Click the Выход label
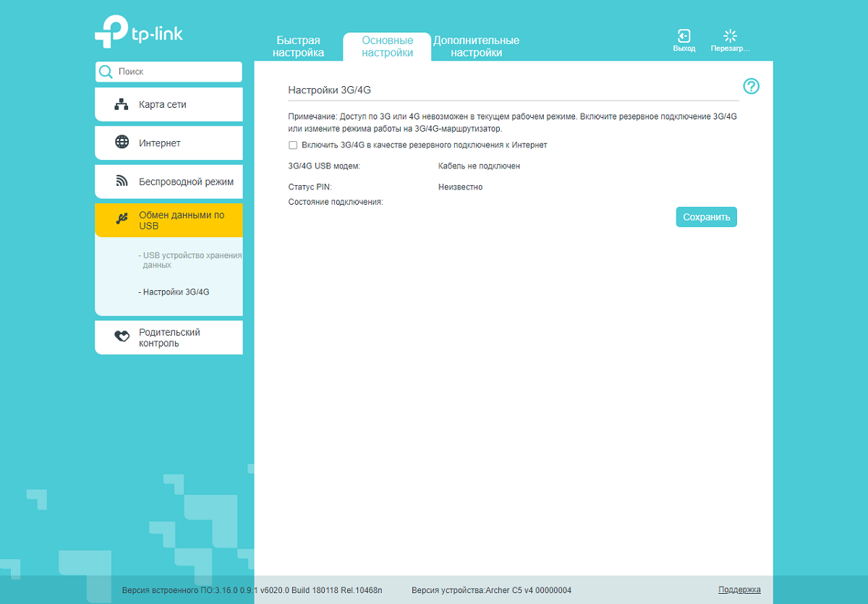This screenshot has width=868, height=604. pos(684,48)
